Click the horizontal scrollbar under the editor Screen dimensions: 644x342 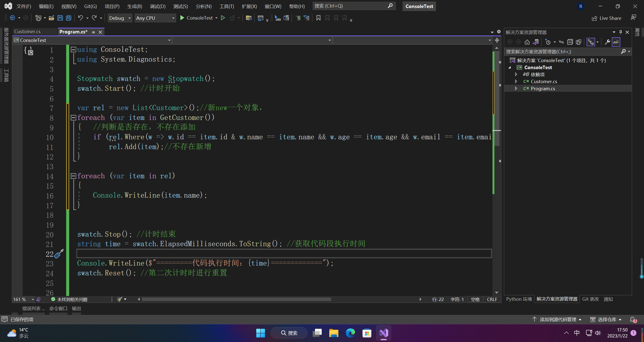(x=236, y=299)
